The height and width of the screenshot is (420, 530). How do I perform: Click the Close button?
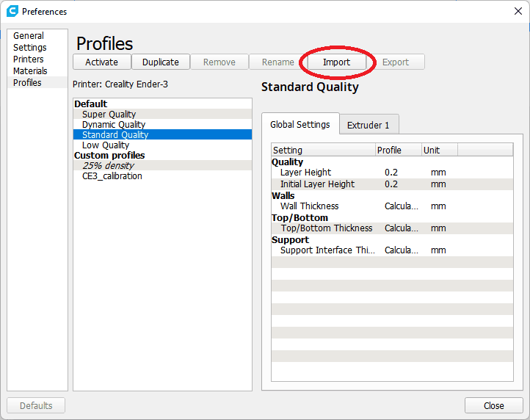coord(494,405)
